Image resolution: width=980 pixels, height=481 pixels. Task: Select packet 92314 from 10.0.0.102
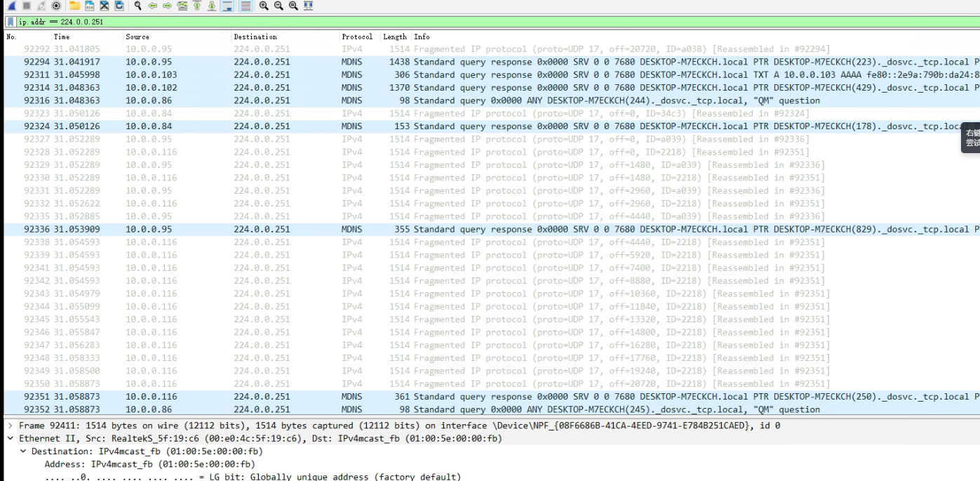[491, 88]
